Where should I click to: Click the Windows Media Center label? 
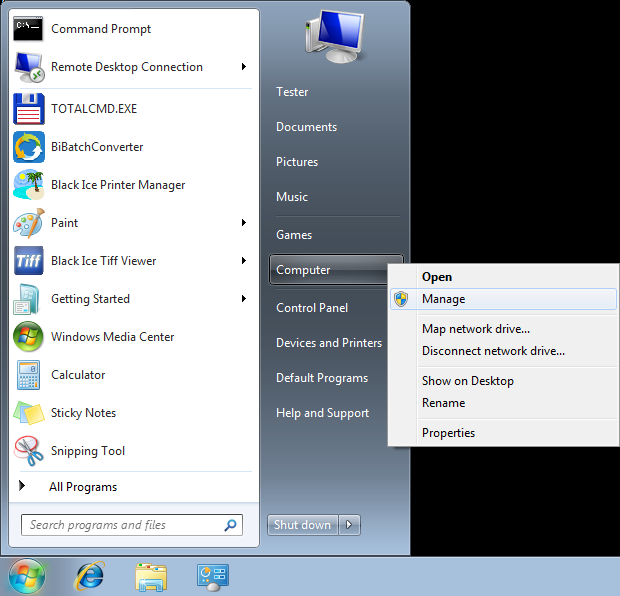point(112,337)
